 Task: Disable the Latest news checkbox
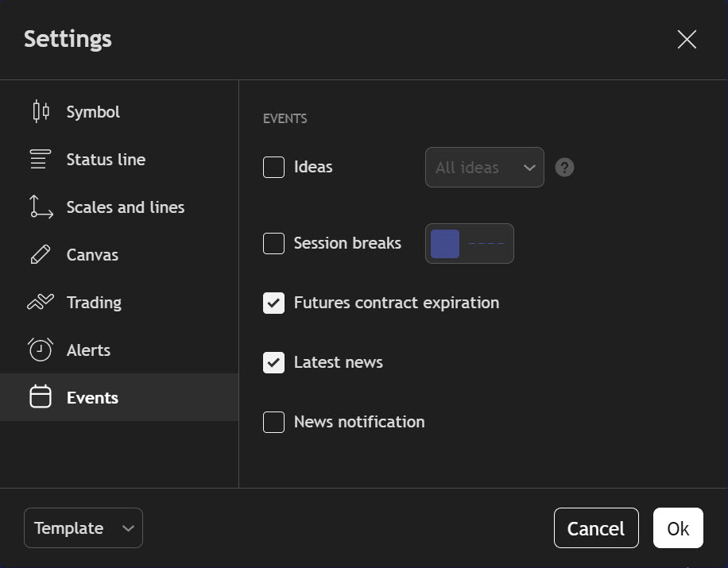[x=273, y=362]
